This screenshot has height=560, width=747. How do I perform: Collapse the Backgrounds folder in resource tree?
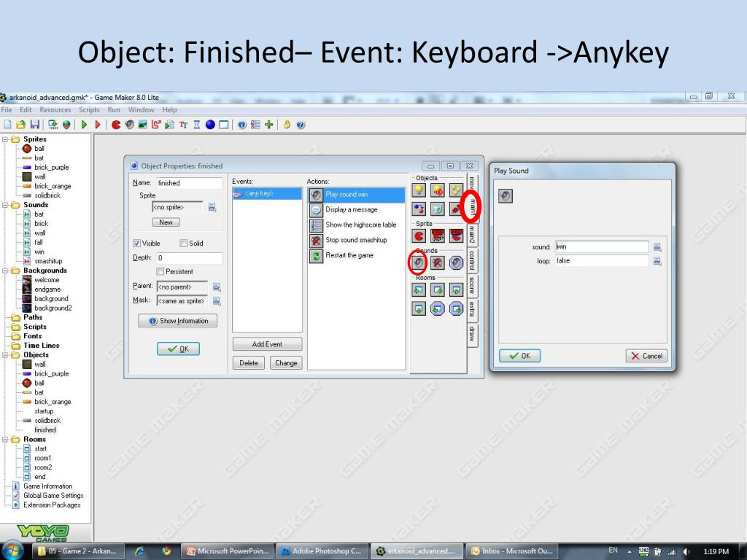5,271
